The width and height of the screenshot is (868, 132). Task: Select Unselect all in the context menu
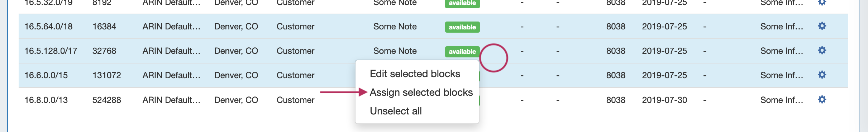click(x=396, y=111)
